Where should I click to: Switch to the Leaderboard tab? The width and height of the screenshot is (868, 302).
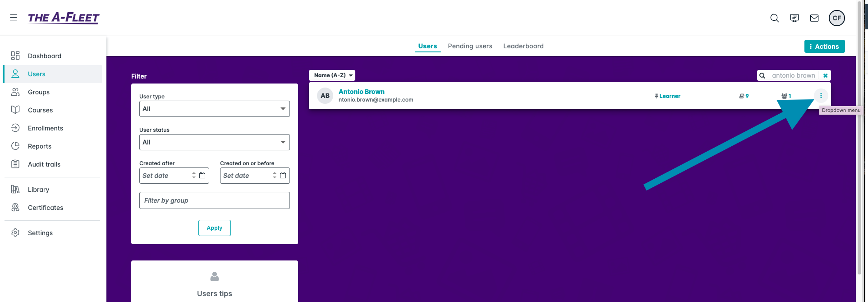click(x=523, y=46)
